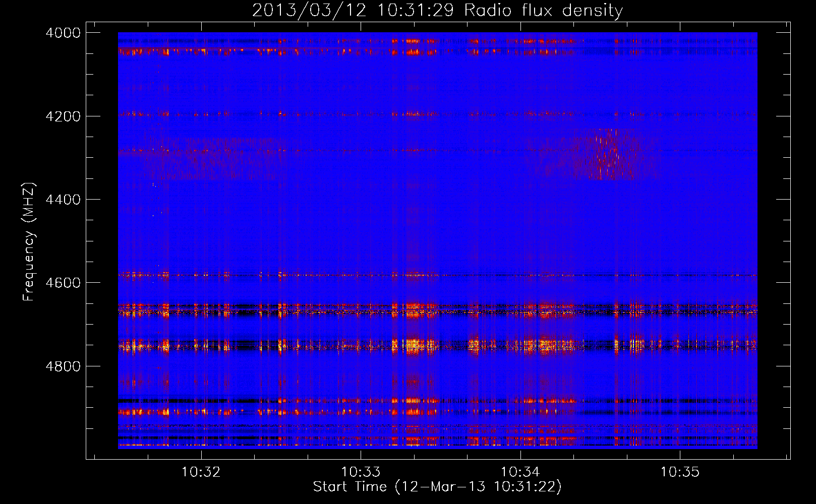816x504 pixels.
Task: Click the 10:35 time tick label
Action: tap(680, 472)
